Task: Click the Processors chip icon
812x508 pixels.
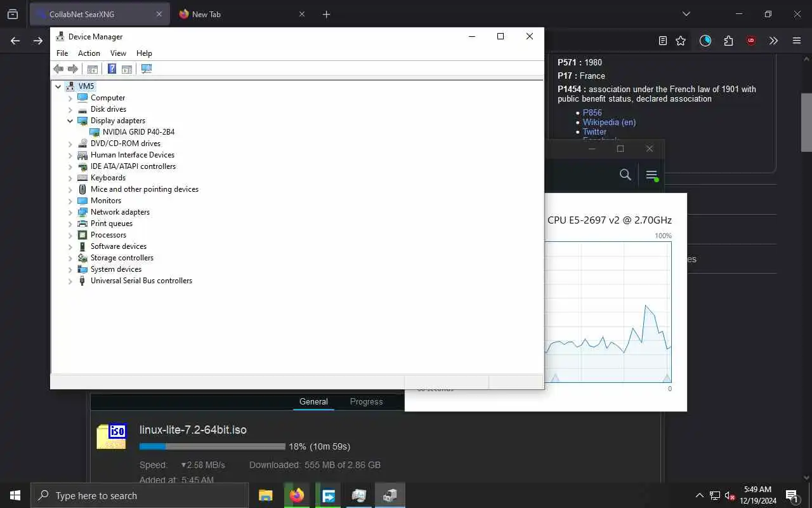Action: tap(82, 235)
